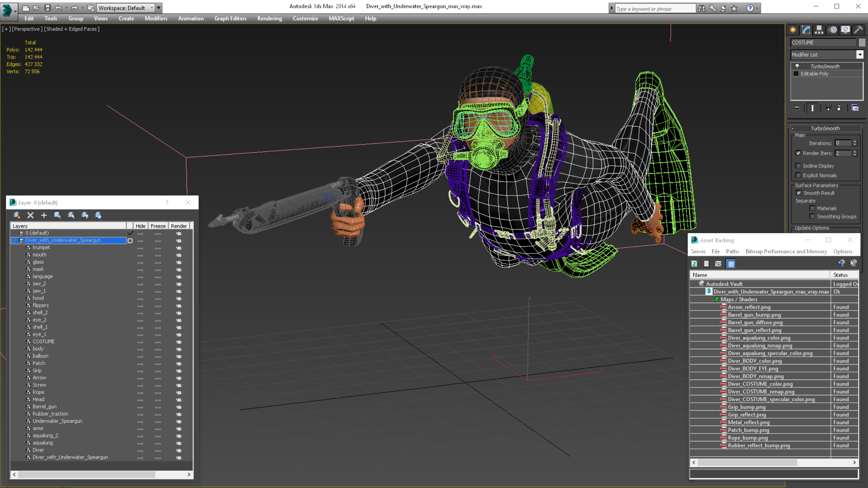Image resolution: width=868 pixels, height=488 pixels.
Task: Click Freeze/Unfreeze All Layers icon
Action: [98, 215]
